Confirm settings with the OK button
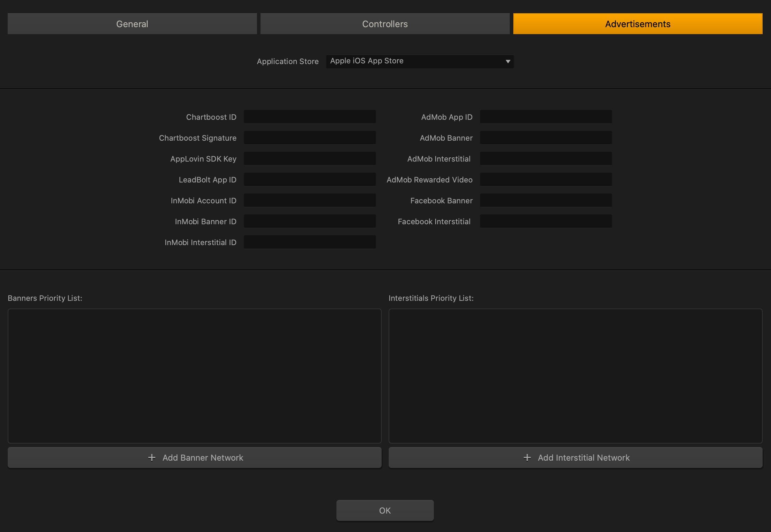The height and width of the screenshot is (532, 771). tap(385, 510)
